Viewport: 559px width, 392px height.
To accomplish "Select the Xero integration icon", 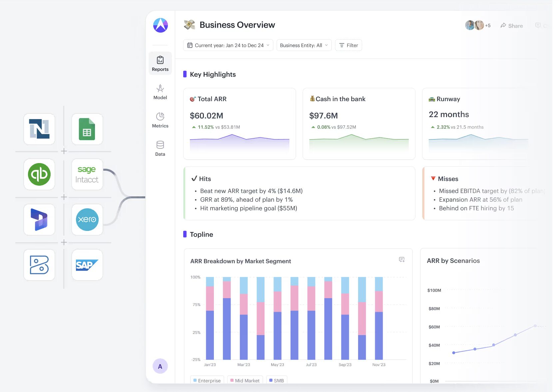I will pyautogui.click(x=87, y=220).
